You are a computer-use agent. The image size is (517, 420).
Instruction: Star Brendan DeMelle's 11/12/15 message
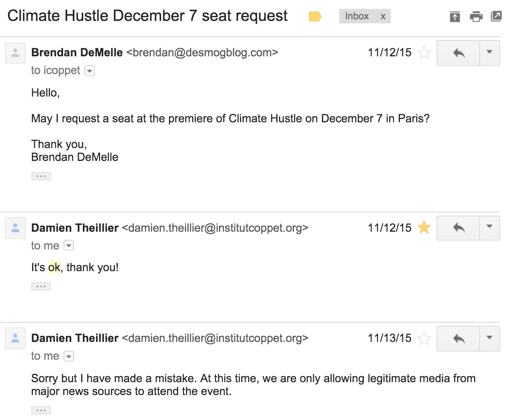[x=424, y=53]
